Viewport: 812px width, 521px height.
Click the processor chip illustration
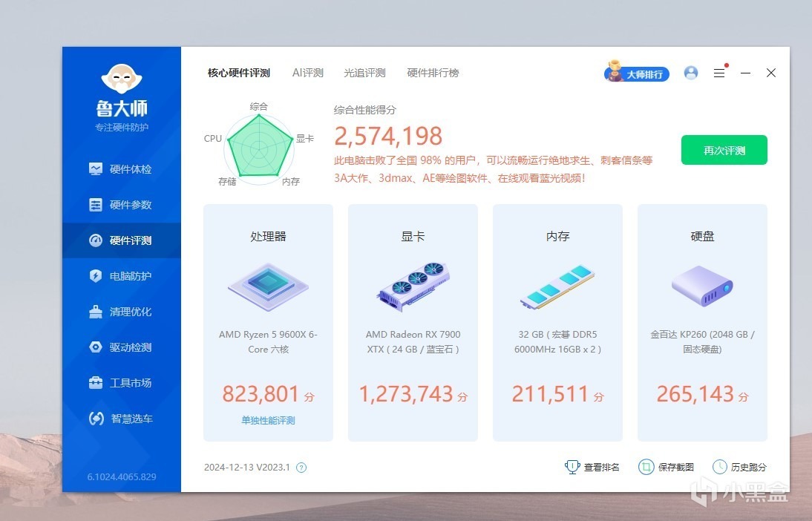pos(268,287)
